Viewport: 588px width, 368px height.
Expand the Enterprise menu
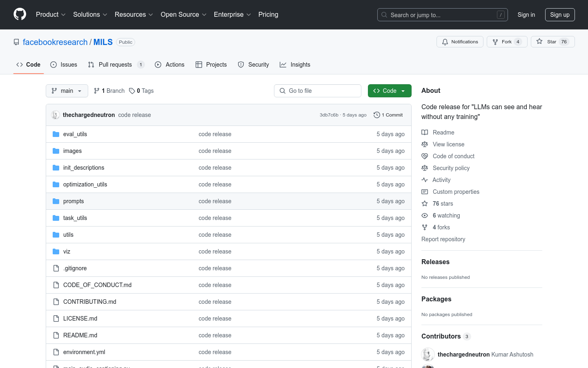(232, 15)
